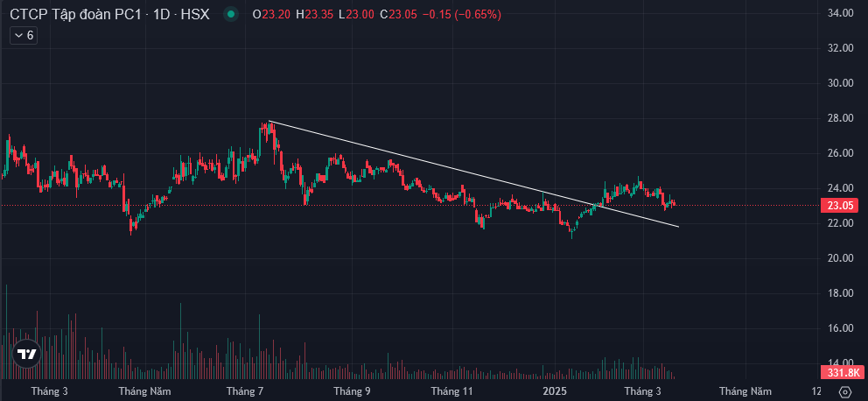Click the Tháng 3 label following 2025
The height and width of the screenshot is (401, 868).
click(x=643, y=391)
